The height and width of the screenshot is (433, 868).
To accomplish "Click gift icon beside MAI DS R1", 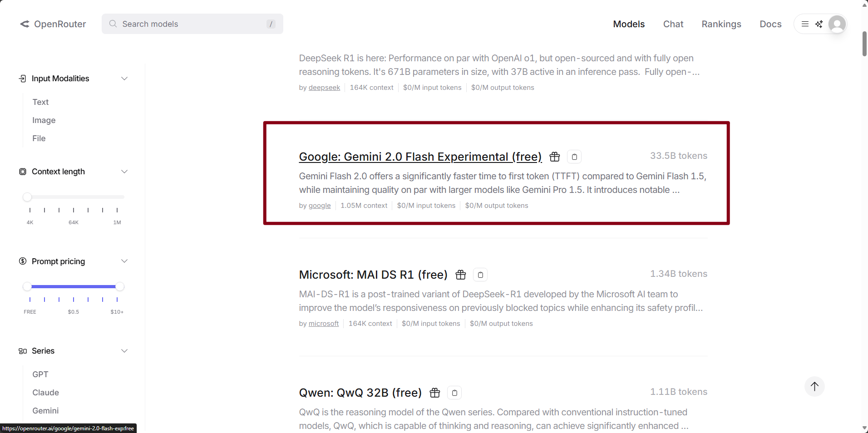I will [x=461, y=275].
